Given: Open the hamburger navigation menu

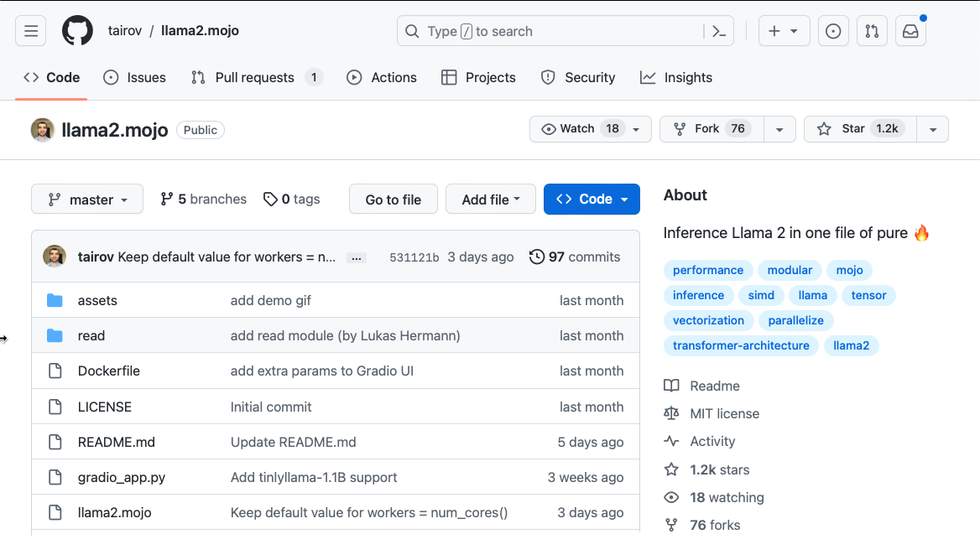Looking at the screenshot, I should [30, 30].
